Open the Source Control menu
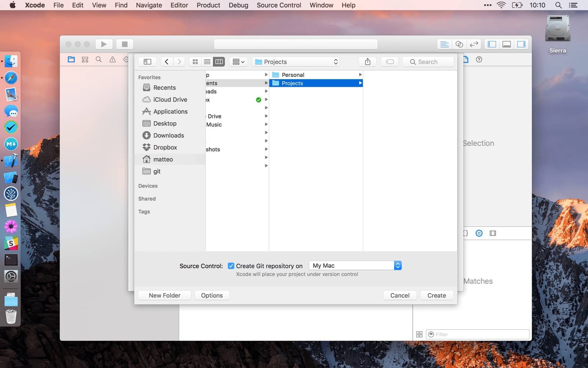This screenshot has width=588, height=368. click(x=279, y=5)
